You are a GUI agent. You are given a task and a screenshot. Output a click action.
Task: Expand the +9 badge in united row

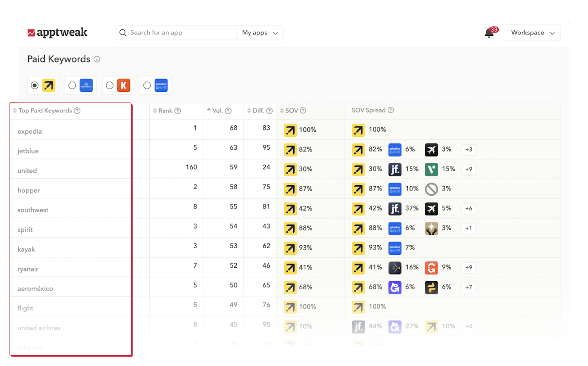point(468,169)
